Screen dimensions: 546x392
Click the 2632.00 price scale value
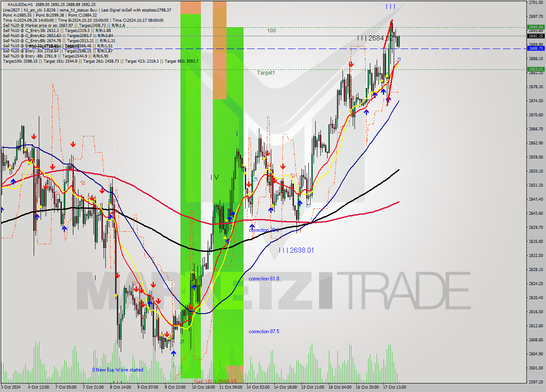535,255
